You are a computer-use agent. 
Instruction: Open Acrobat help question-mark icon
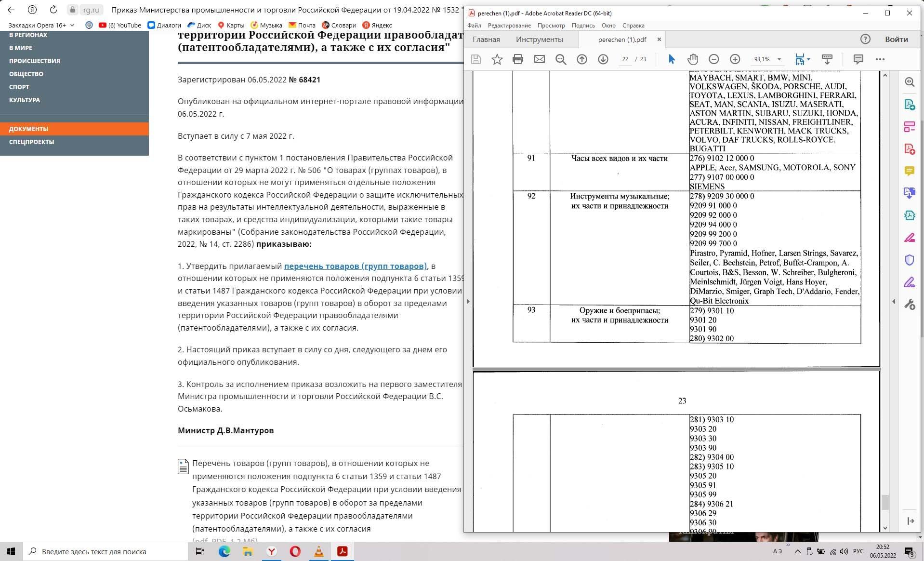click(865, 39)
